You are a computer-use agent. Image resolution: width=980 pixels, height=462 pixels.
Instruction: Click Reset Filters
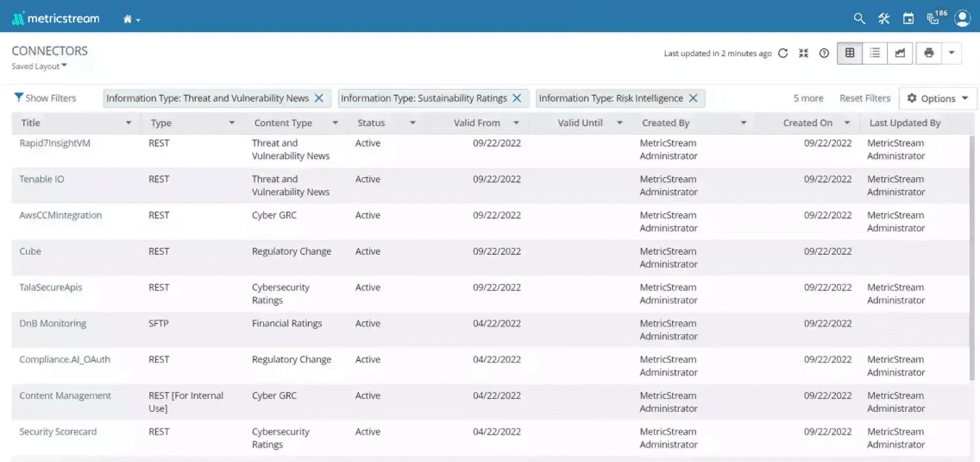pos(865,98)
